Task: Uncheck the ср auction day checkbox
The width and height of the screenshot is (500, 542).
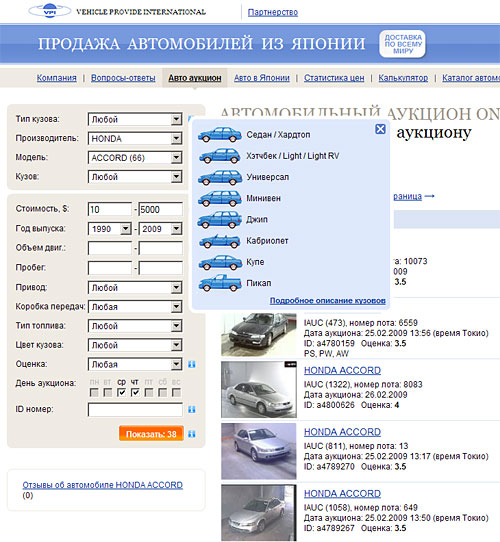Action: [121, 393]
